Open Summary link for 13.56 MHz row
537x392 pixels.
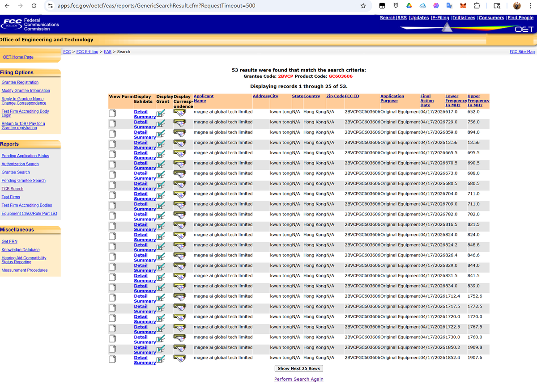(145, 148)
